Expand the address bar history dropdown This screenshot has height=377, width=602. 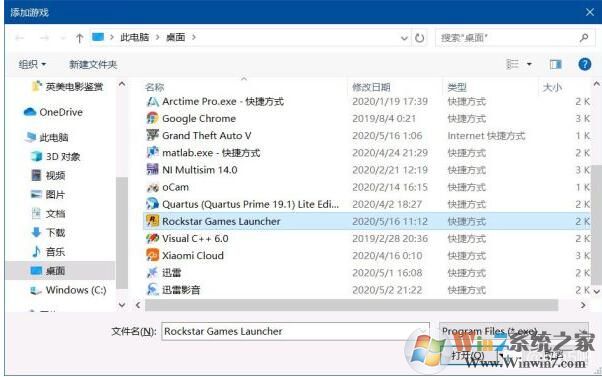point(404,38)
